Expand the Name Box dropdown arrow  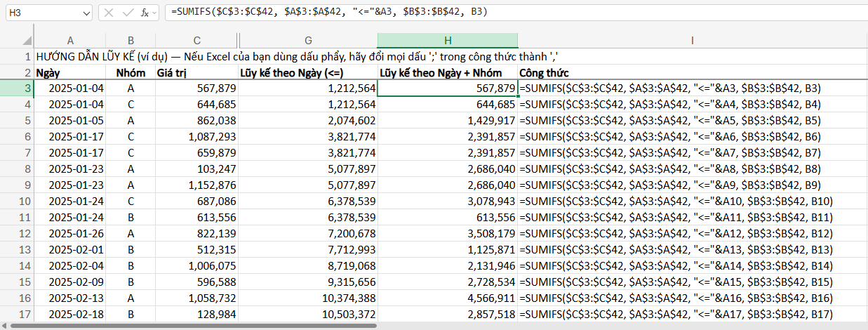[x=86, y=13]
